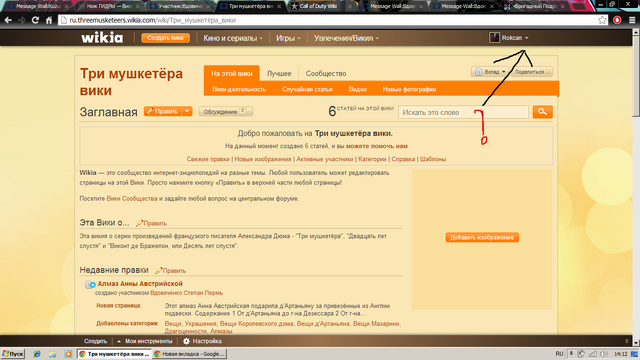This screenshot has width=640, height=360.
Task: Open the Категории link
Action: (372, 159)
